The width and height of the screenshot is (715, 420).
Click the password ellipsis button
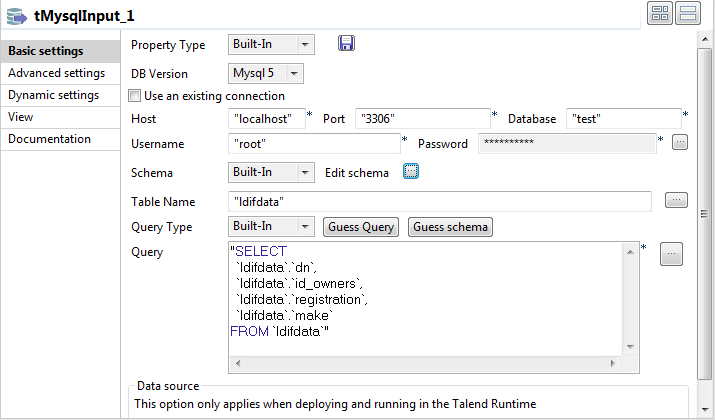point(680,143)
